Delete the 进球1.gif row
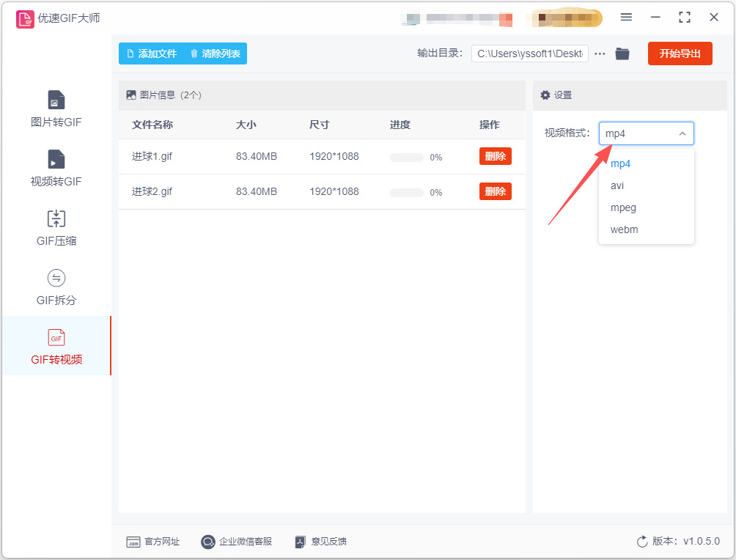 (496, 156)
